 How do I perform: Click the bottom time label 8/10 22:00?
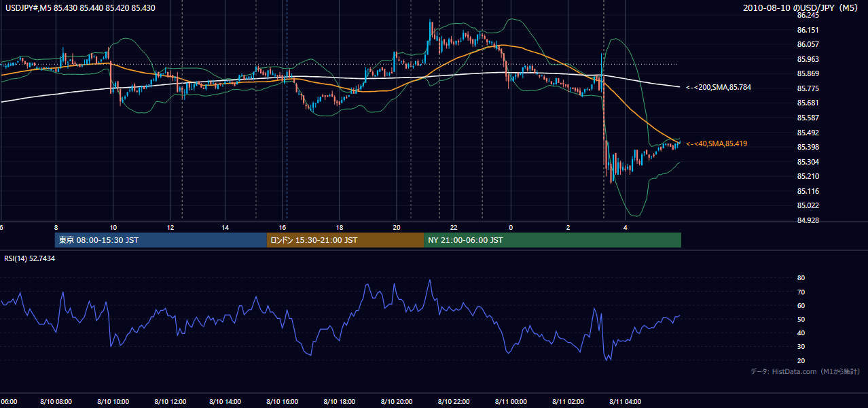tap(454, 402)
